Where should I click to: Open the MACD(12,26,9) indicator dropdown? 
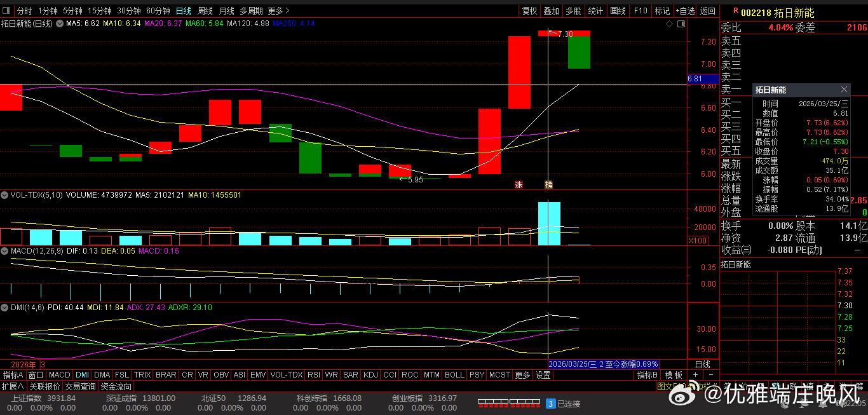click(x=6, y=251)
